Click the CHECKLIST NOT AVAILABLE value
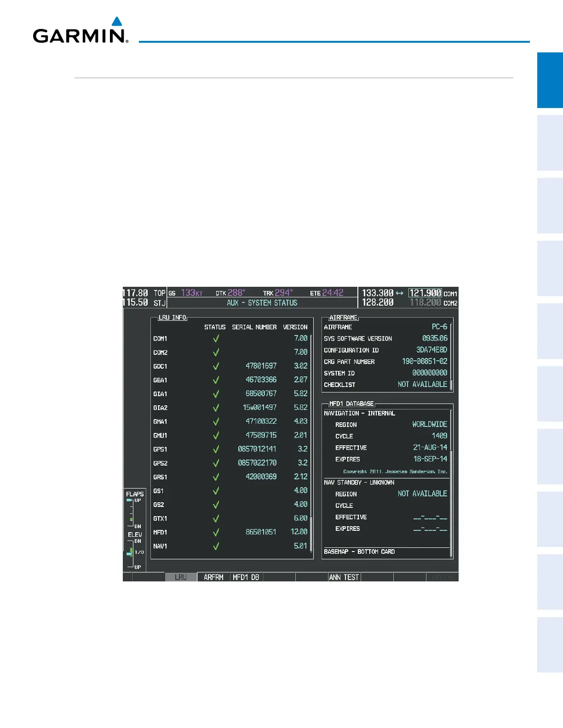Screen dimensions: 563x728 pos(423,384)
